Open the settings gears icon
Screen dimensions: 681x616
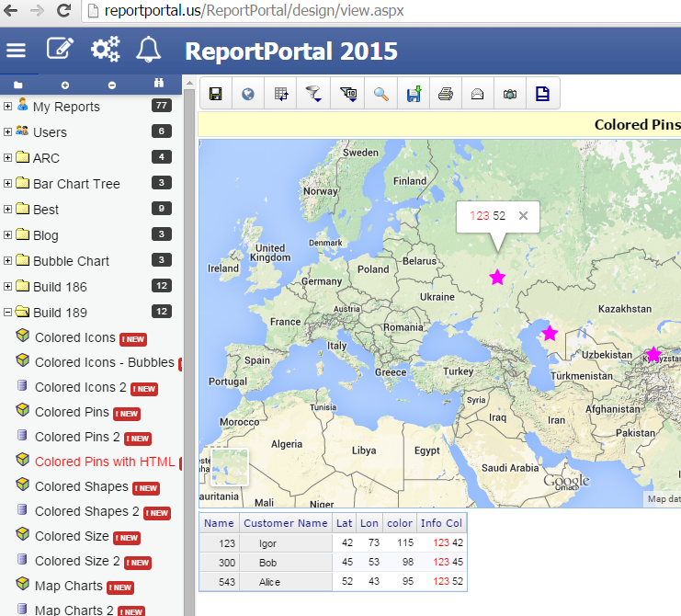pos(105,49)
